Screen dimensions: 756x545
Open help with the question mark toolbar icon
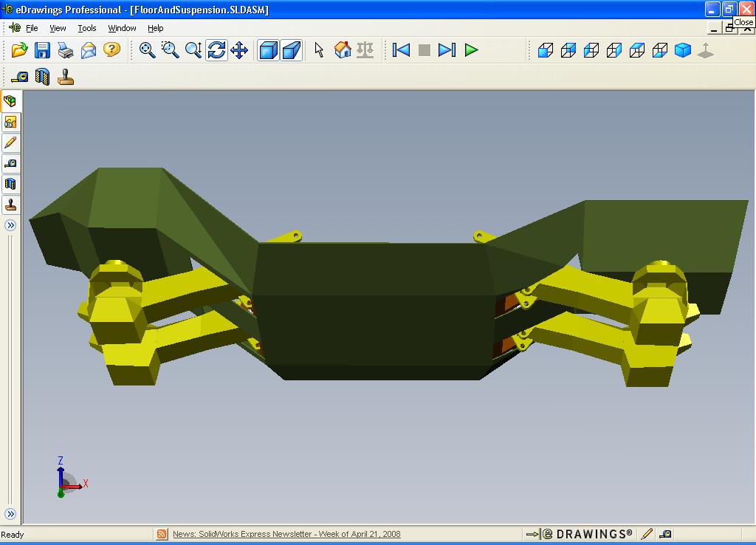click(112, 49)
